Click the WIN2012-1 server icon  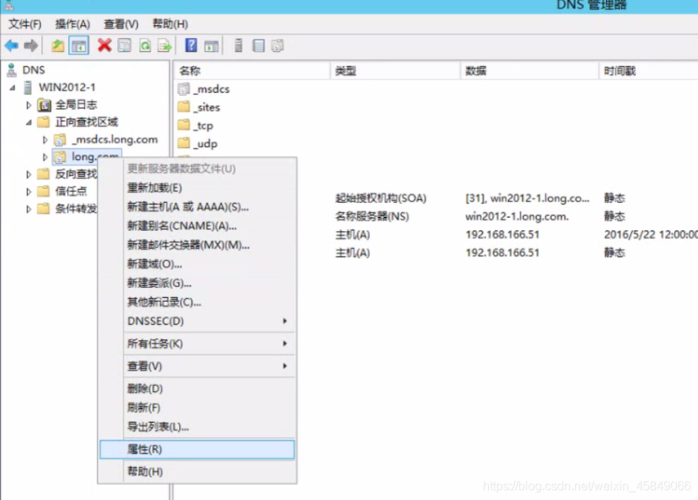(x=28, y=87)
